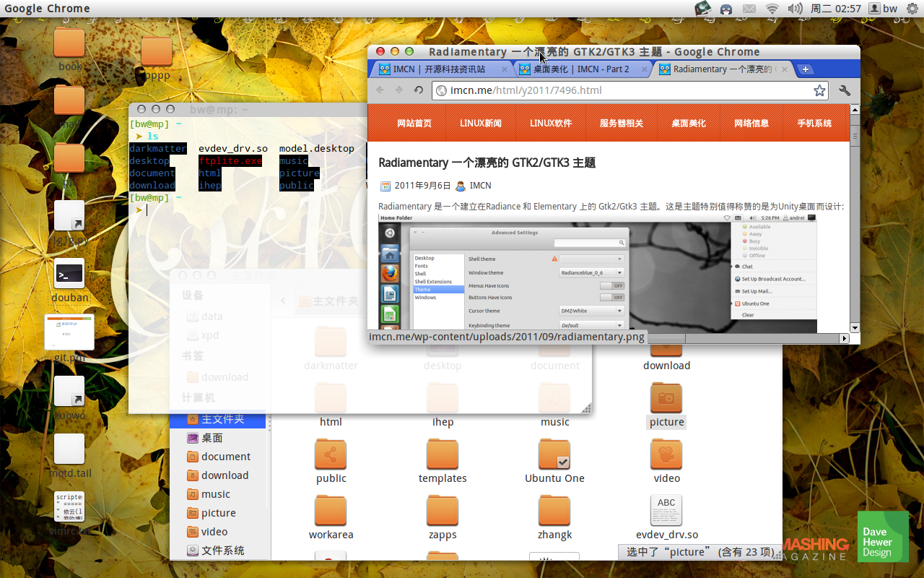This screenshot has width=924, height=578.
Task: Open the 网站首页 site menu
Action: click(x=414, y=124)
